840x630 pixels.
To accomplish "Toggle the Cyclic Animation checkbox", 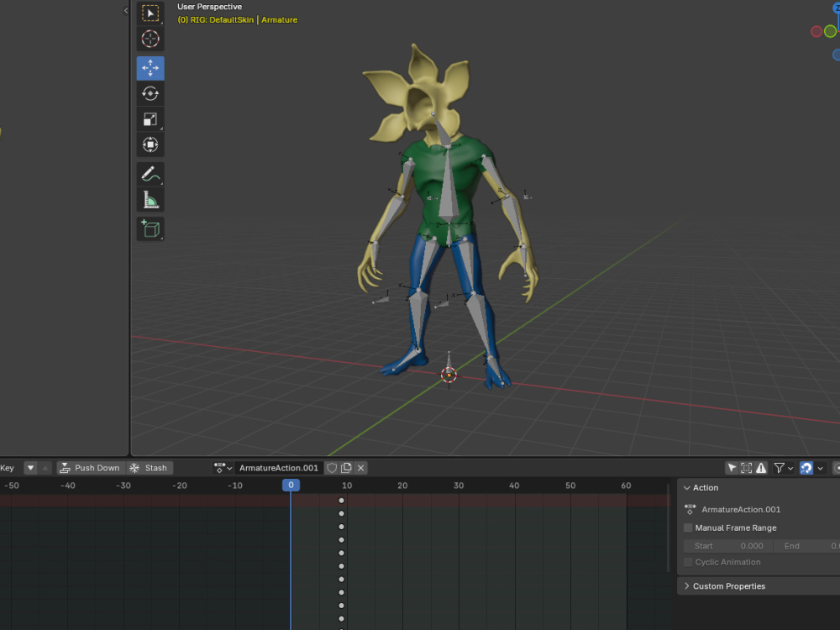I will (x=689, y=562).
